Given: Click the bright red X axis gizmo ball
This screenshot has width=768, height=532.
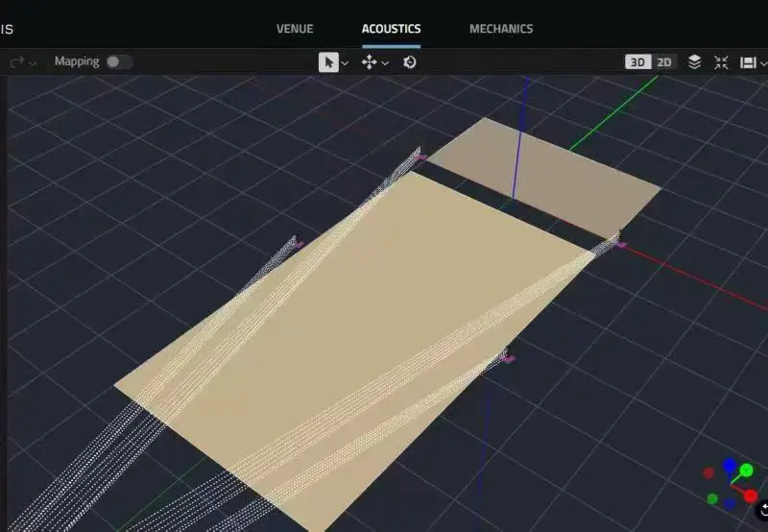Looking at the screenshot, I should pyautogui.click(x=751, y=496).
